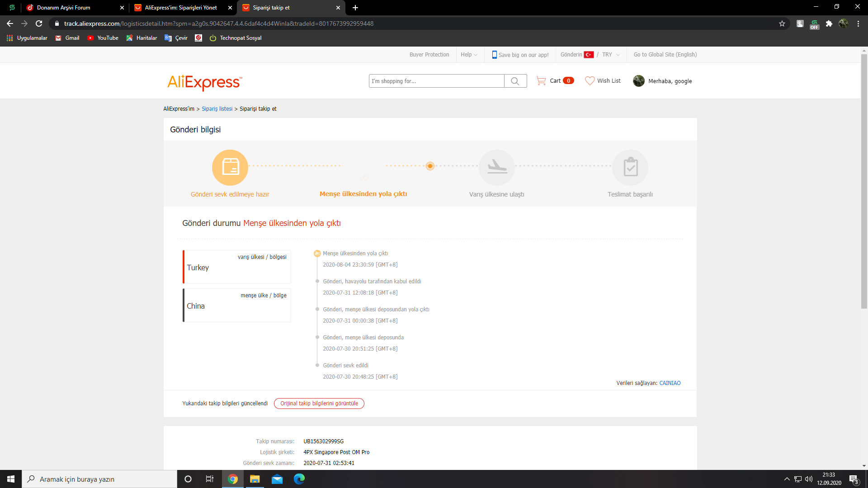868x488 pixels.
Task: Switch to AliExpress Siparişleri Yönet tab
Action: pyautogui.click(x=181, y=8)
